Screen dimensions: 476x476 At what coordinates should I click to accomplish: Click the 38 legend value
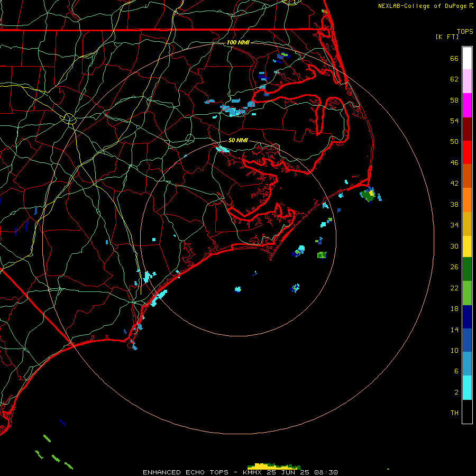pos(454,205)
